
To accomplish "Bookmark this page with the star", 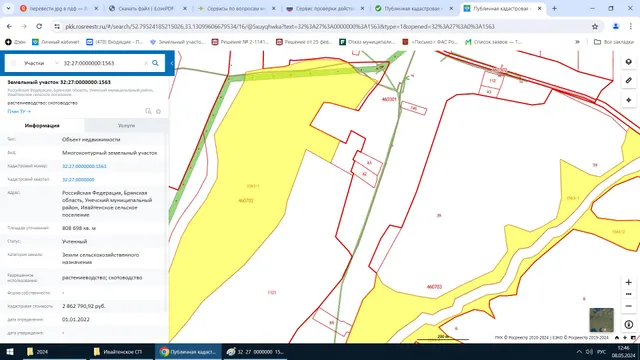I will pyautogui.click(x=595, y=27).
